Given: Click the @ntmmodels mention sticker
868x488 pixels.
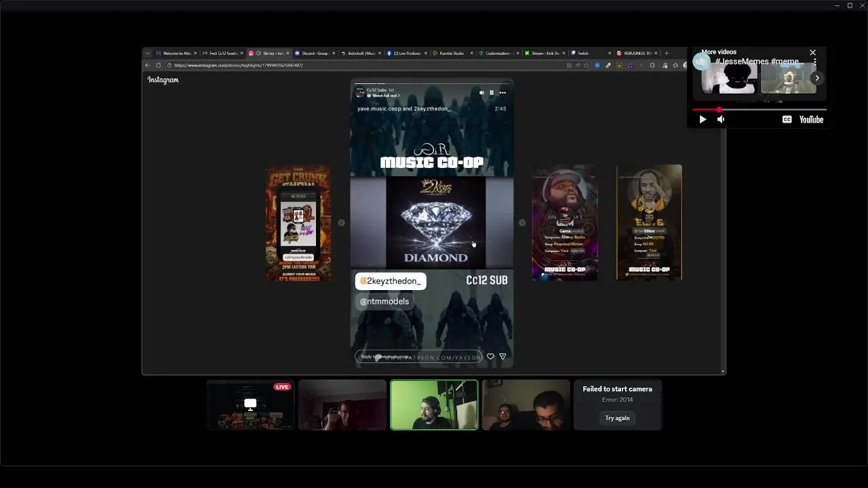Looking at the screenshot, I should [384, 302].
